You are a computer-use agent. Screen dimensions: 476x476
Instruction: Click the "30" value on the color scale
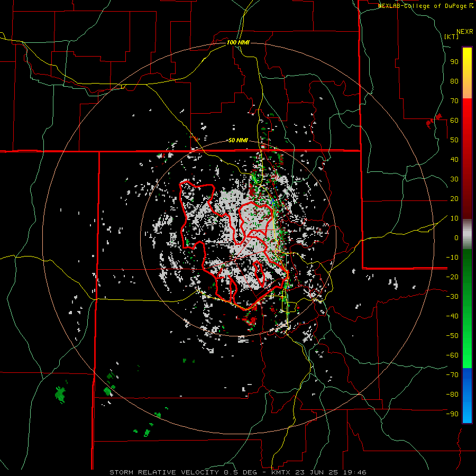pyautogui.click(x=454, y=179)
